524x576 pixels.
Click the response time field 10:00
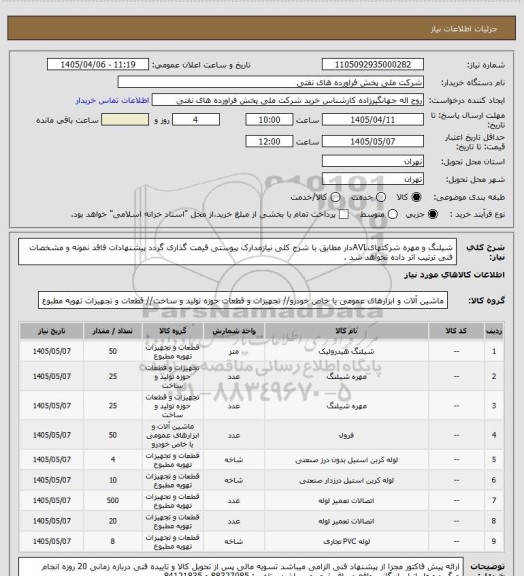(x=269, y=120)
